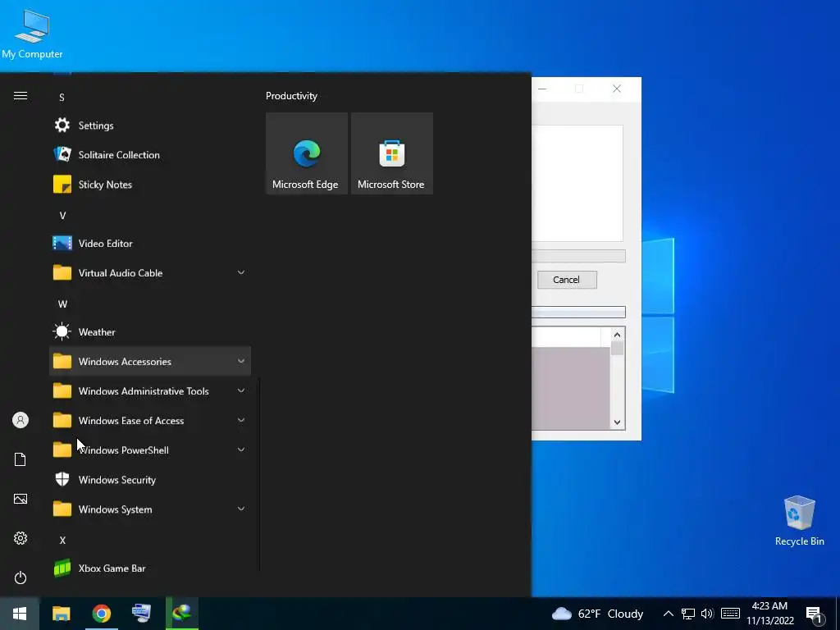Click the Productivity group title

coord(291,96)
